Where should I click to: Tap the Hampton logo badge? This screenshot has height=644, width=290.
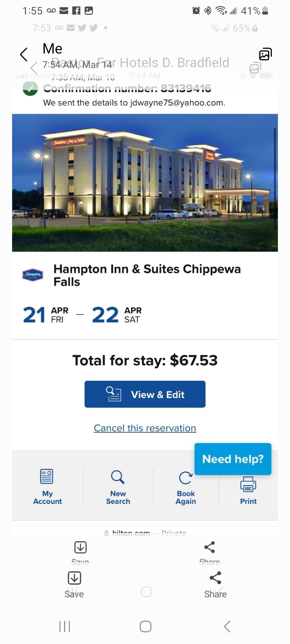33,275
